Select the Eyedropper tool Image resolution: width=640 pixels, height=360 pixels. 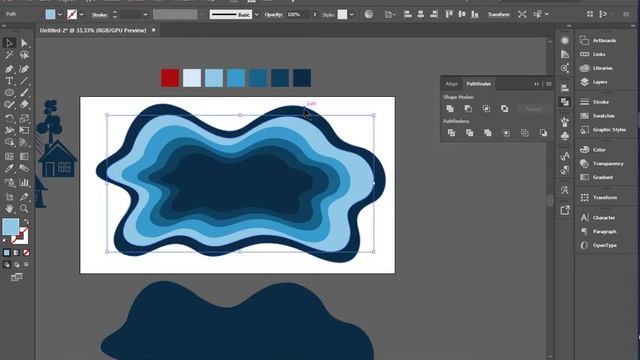pos(9,168)
